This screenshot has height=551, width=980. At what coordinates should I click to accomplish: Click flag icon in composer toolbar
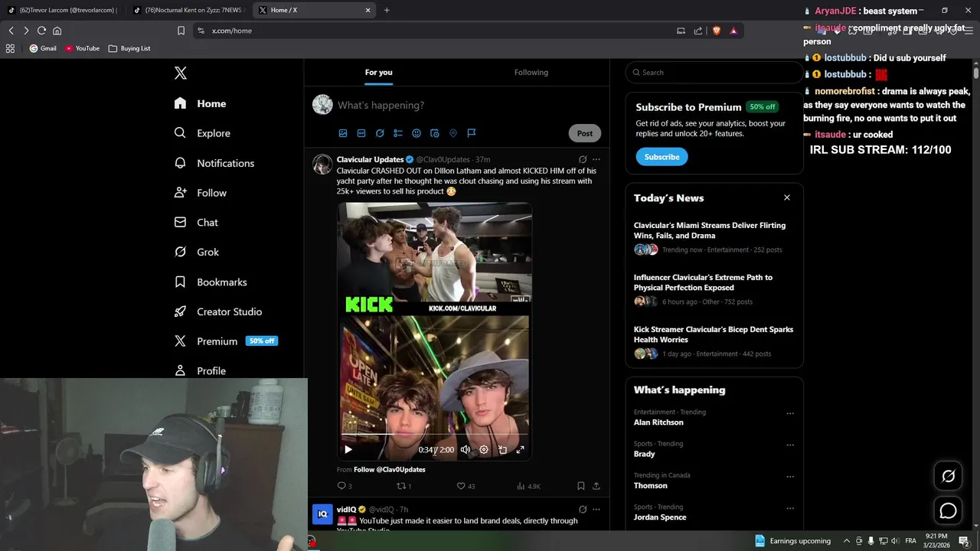472,133
